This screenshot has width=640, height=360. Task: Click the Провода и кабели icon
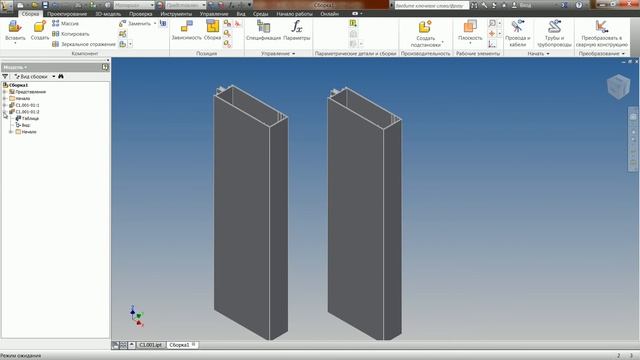(x=518, y=26)
